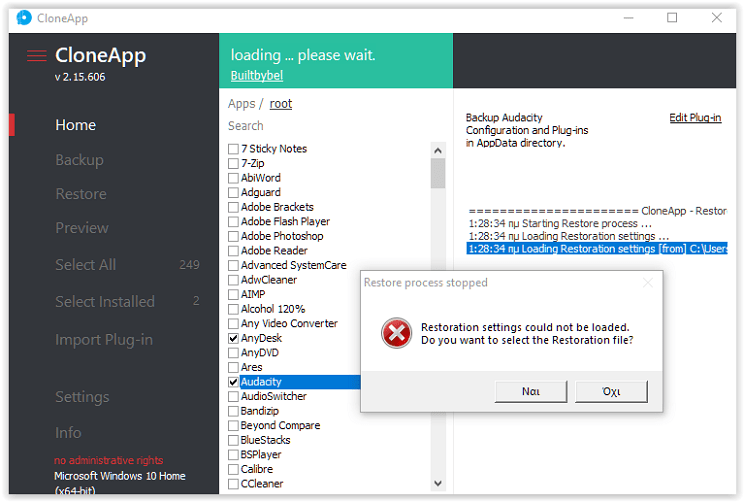Click the AudioSwitcher list entry

273,396
